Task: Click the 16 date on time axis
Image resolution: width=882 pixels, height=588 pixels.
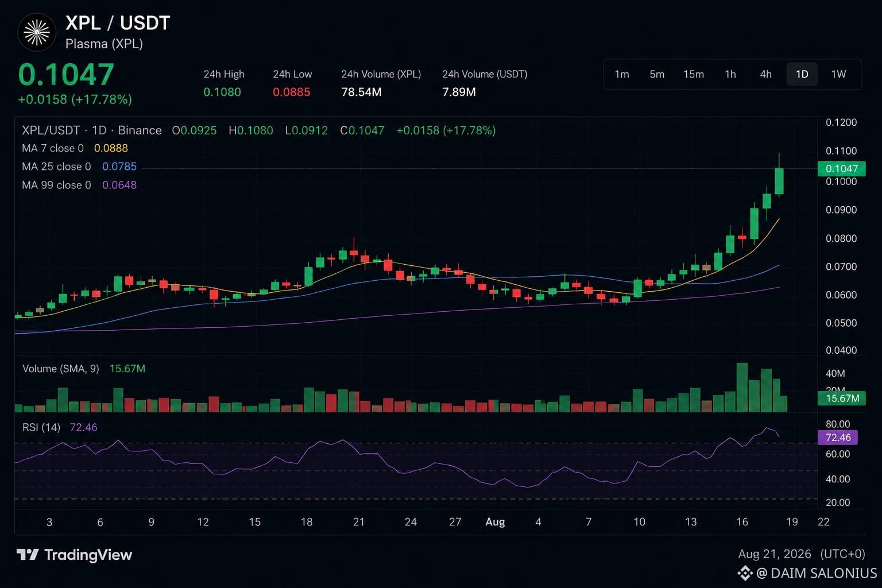Action: click(742, 522)
